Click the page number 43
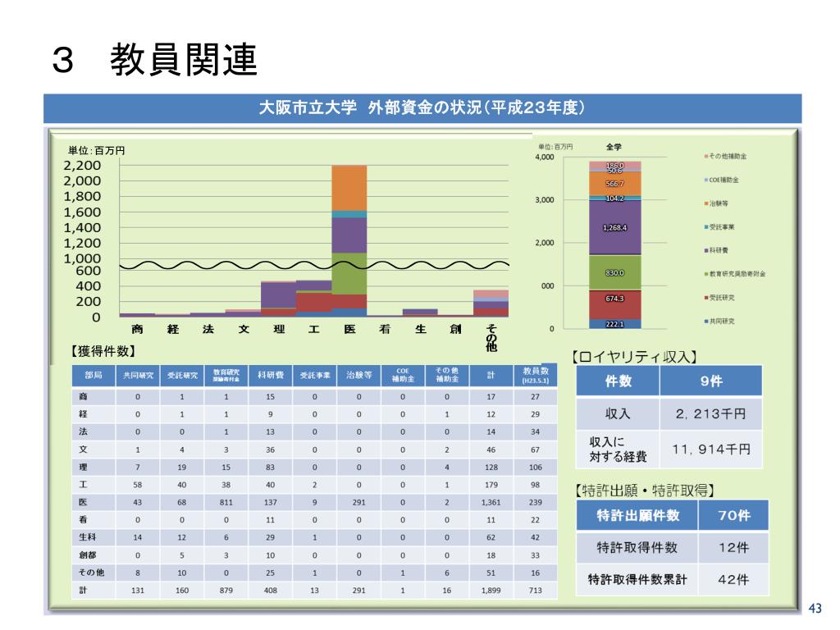The height and width of the screenshot is (630, 840). click(x=815, y=608)
